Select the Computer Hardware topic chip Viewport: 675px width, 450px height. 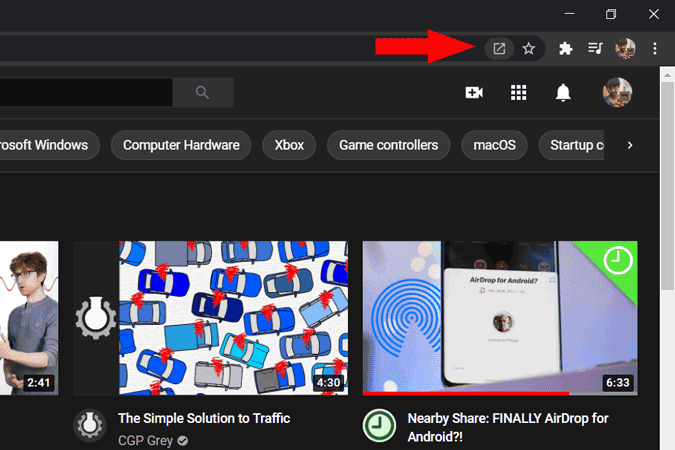(181, 145)
